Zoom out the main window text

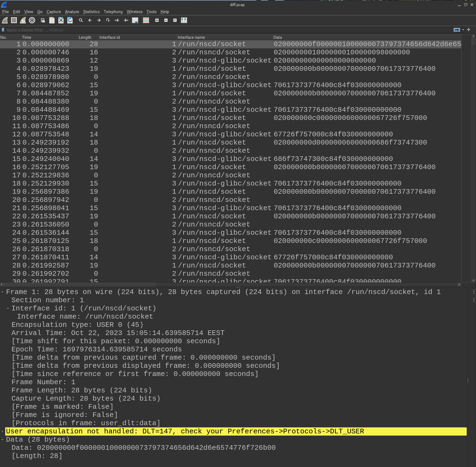(x=166, y=20)
